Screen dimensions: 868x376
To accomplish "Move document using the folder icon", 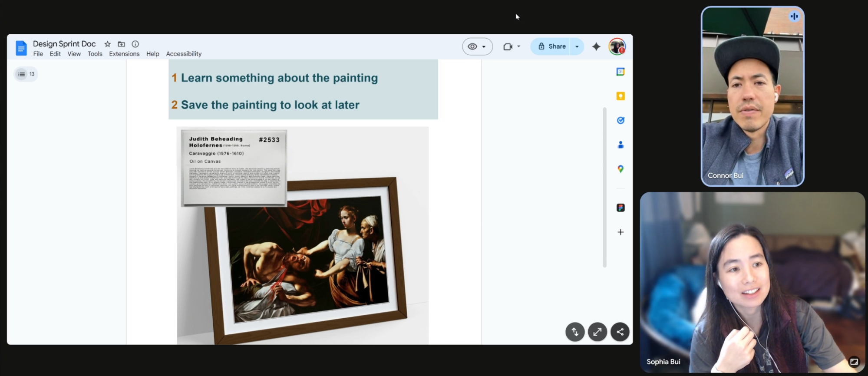I will coord(122,44).
